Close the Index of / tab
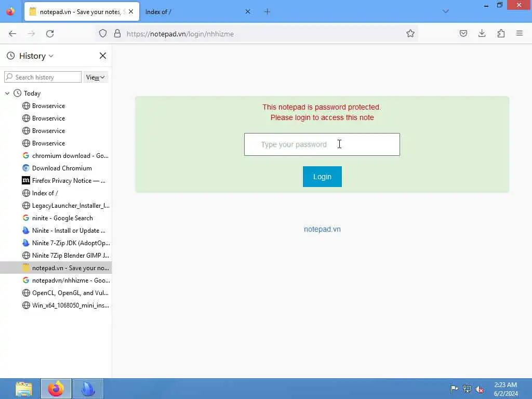Image resolution: width=532 pixels, height=399 pixels. point(248,11)
